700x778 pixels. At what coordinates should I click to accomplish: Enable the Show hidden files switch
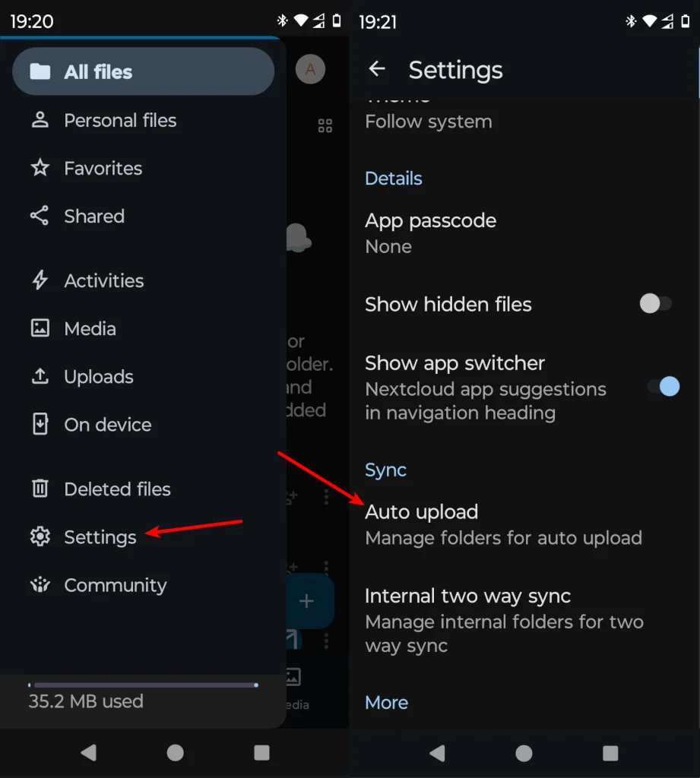(655, 304)
